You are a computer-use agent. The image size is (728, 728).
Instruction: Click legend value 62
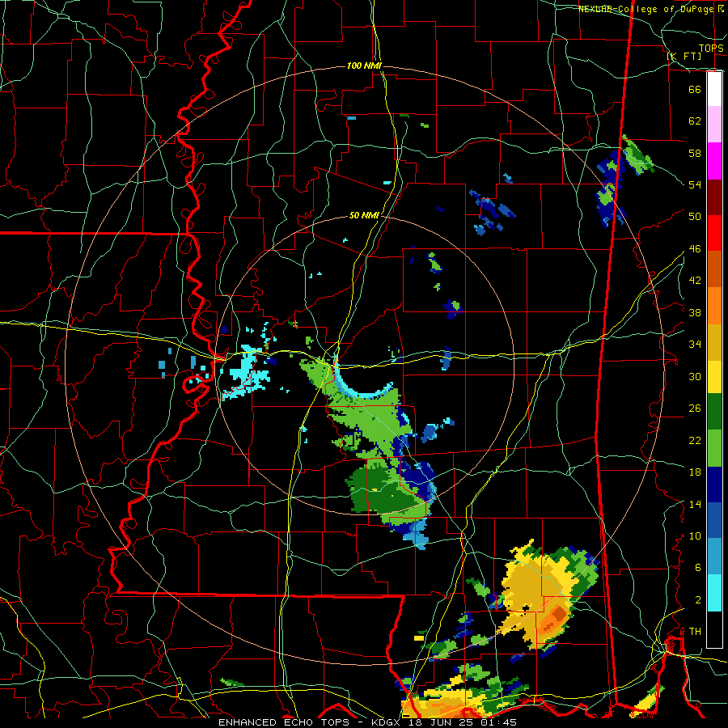tap(695, 121)
